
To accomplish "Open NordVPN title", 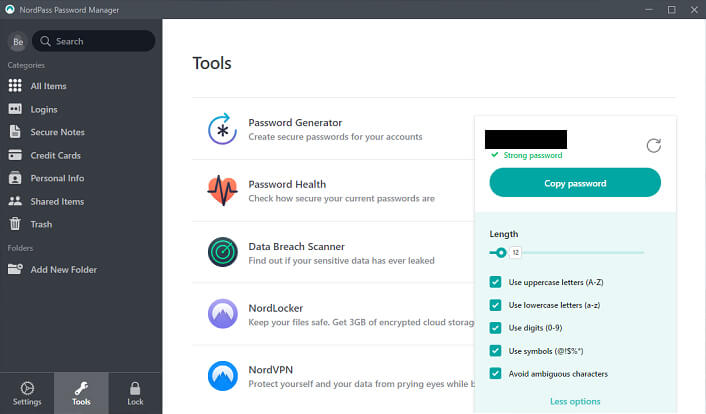I will click(x=271, y=370).
